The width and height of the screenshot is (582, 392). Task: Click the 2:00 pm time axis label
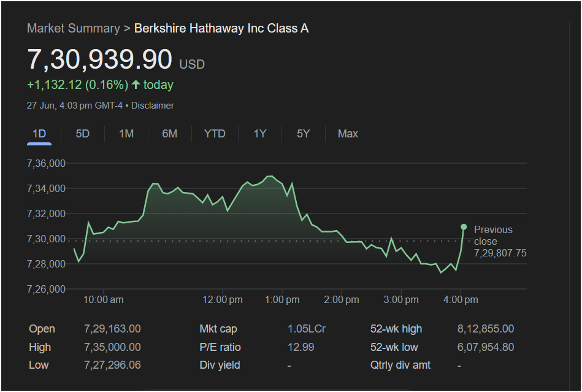point(342,299)
